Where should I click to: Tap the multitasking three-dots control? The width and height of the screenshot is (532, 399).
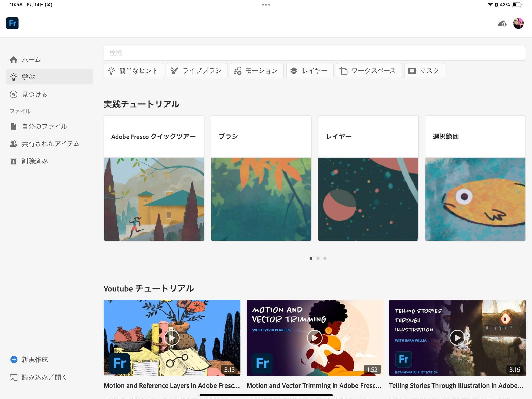[x=266, y=5]
